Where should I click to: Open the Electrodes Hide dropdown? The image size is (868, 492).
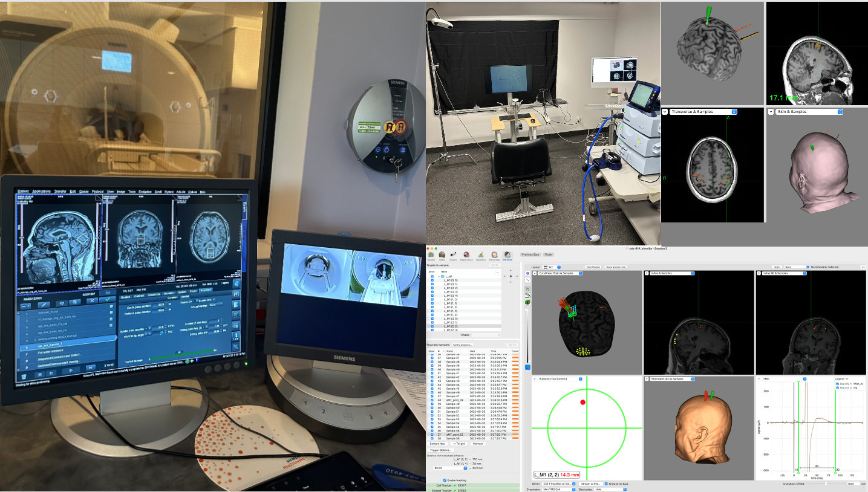(x=610, y=489)
